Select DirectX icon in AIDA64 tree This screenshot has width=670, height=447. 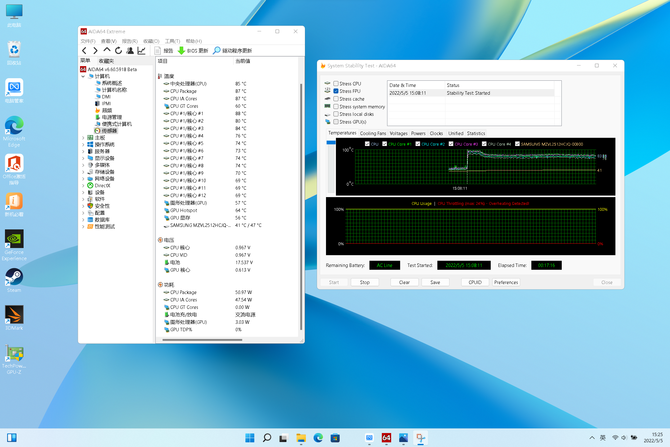[x=90, y=185]
